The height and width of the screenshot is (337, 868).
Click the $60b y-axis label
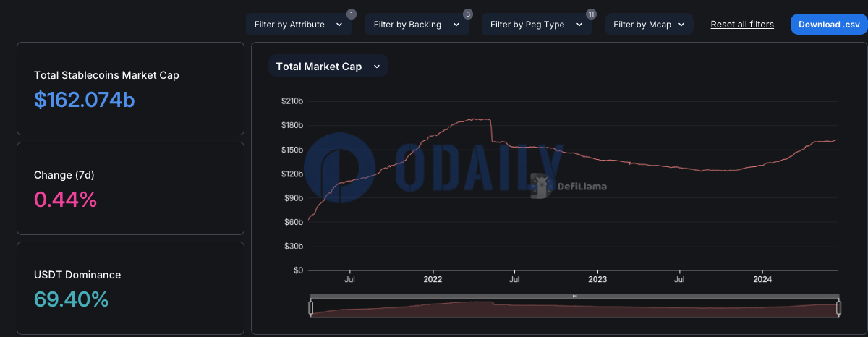click(x=294, y=222)
